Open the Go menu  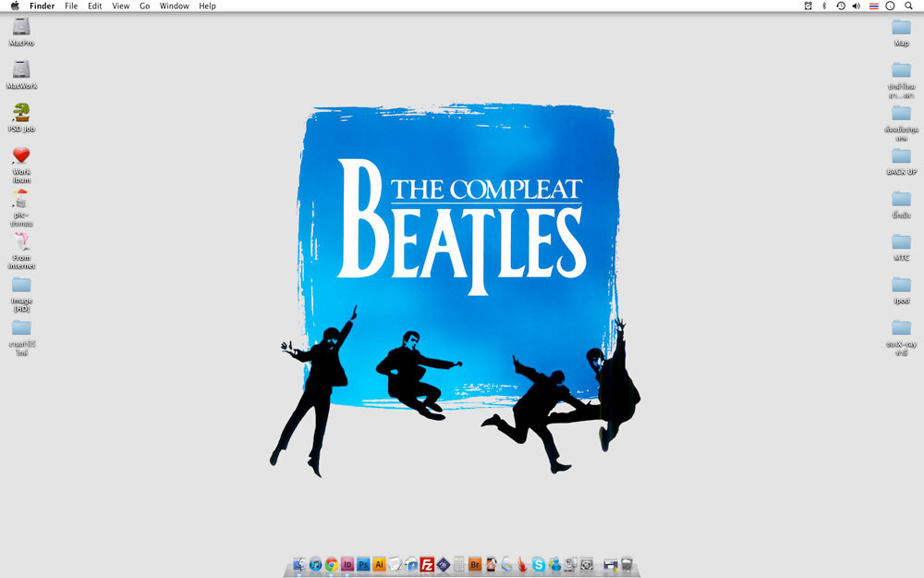click(145, 6)
